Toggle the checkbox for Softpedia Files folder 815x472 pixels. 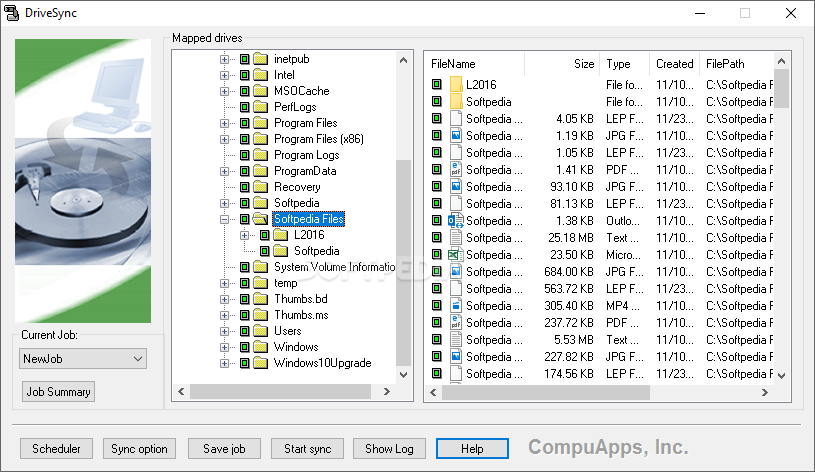pos(245,219)
